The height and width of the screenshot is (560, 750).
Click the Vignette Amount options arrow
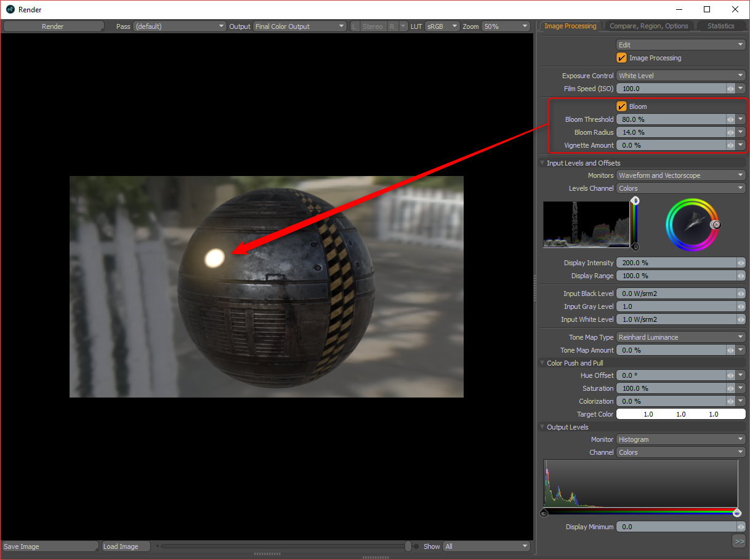(x=741, y=145)
